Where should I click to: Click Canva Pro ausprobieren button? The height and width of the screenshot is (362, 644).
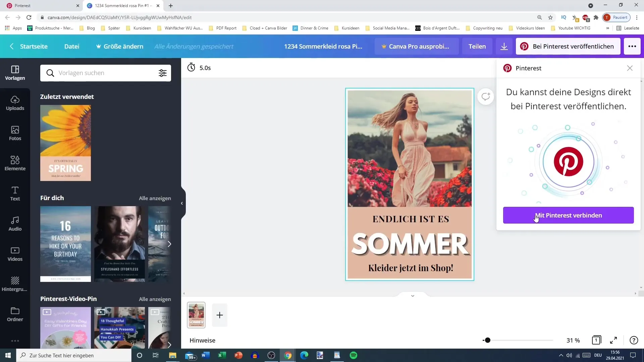coord(417,46)
